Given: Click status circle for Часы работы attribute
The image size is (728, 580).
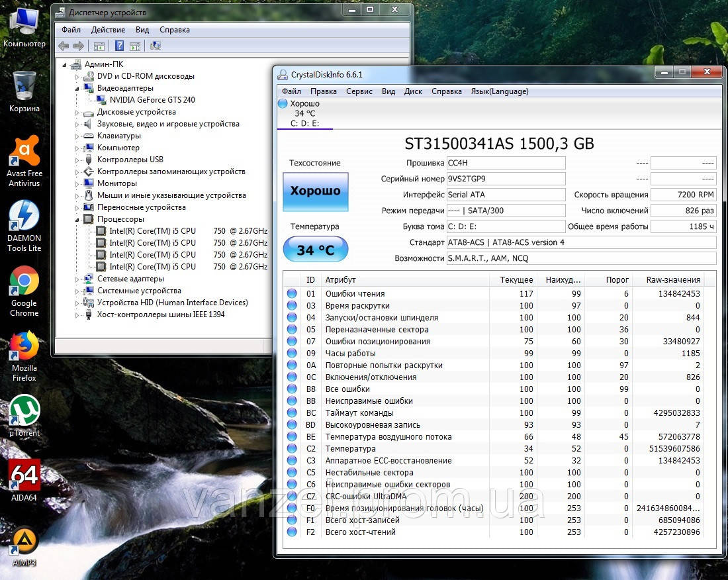Looking at the screenshot, I should tap(292, 353).
